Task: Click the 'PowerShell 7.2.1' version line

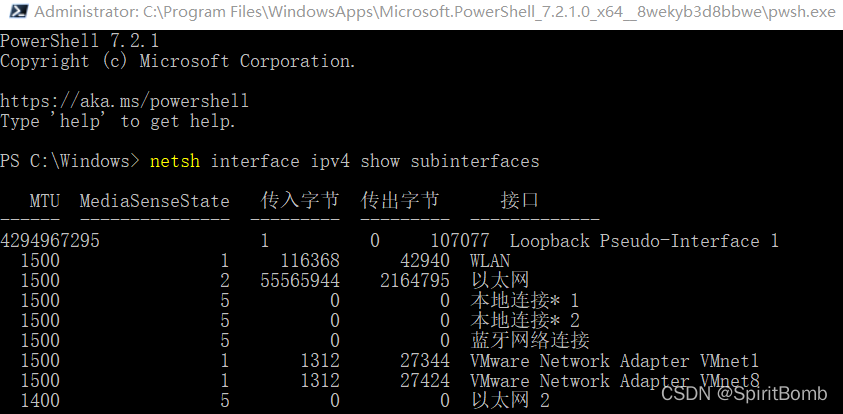Action: point(80,41)
